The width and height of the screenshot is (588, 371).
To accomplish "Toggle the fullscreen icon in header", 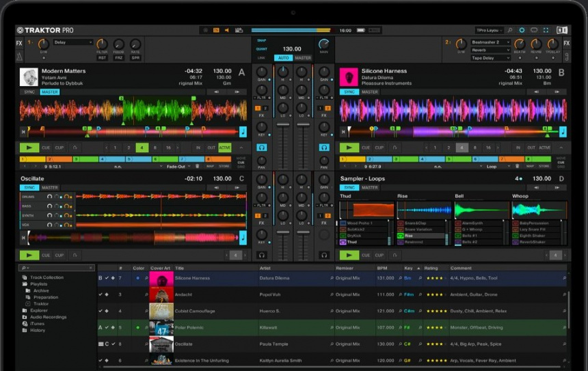I will (546, 30).
